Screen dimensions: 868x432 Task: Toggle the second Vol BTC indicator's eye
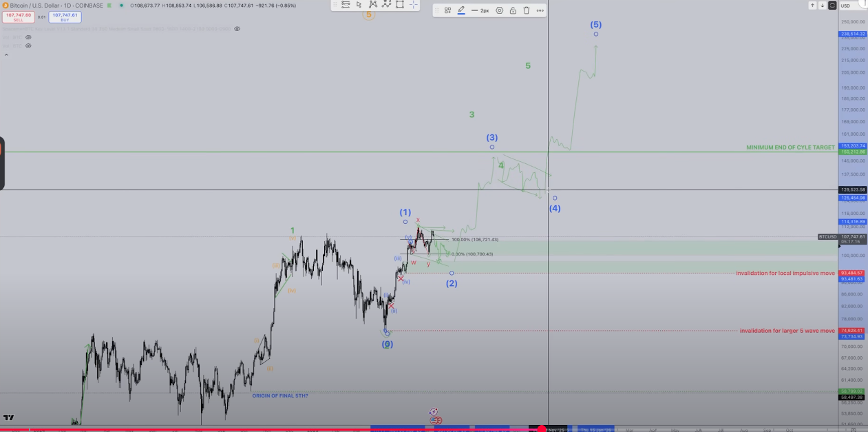pos(28,45)
